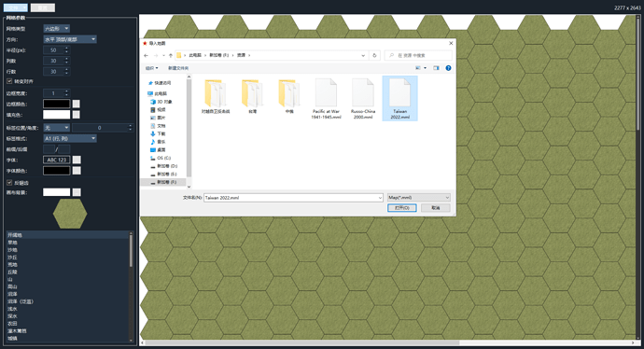Open the blue help icon in the dialog toolbar

[448, 68]
